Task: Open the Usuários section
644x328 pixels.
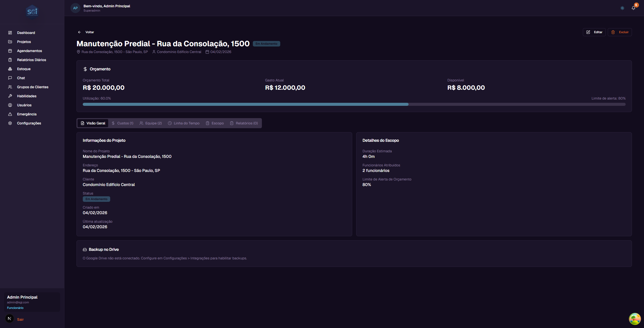Action: 24,105
